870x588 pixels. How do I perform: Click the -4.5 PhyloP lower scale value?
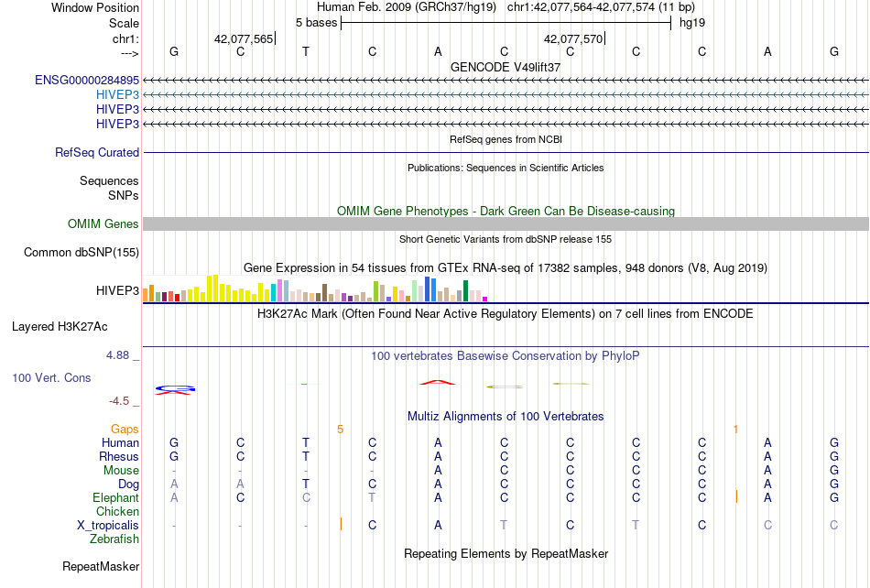point(120,401)
